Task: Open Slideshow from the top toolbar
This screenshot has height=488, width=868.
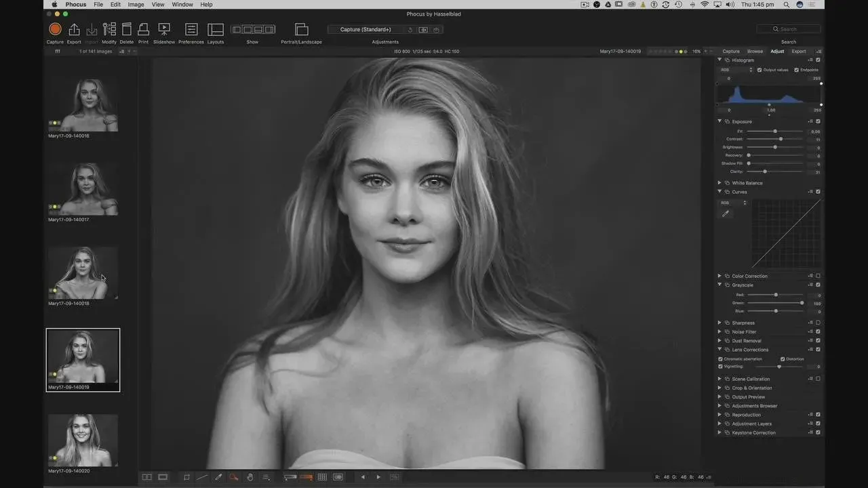Action: [164, 30]
